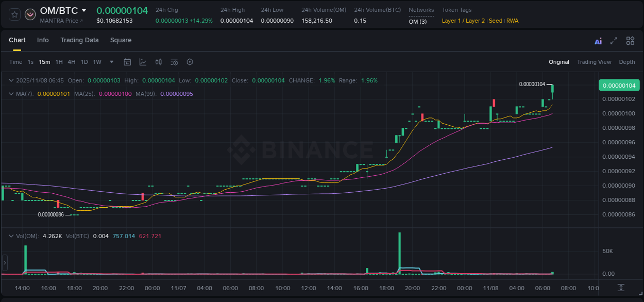Open the AI chart analysis icon
This screenshot has height=302, width=644.
(x=598, y=40)
